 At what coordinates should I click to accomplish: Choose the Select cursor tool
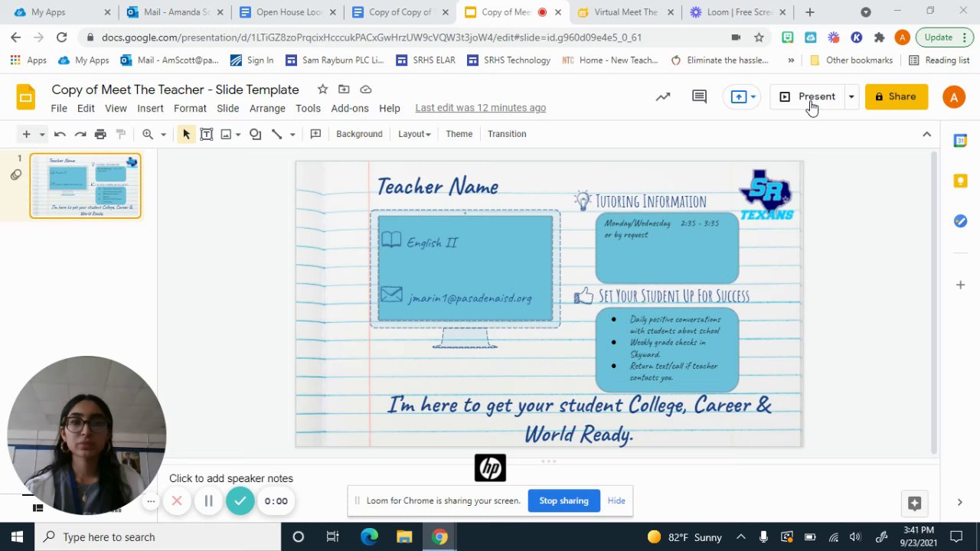tap(186, 134)
